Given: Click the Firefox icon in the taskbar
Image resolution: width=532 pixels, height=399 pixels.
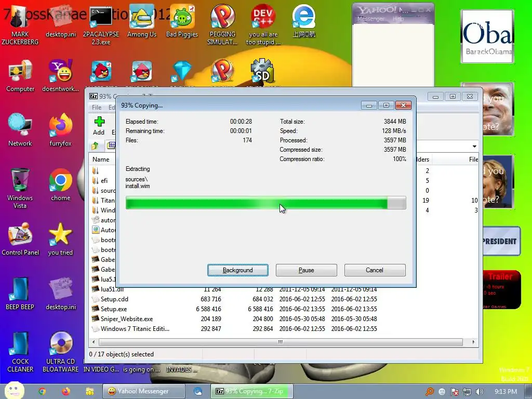Looking at the screenshot, I should click(x=66, y=391).
